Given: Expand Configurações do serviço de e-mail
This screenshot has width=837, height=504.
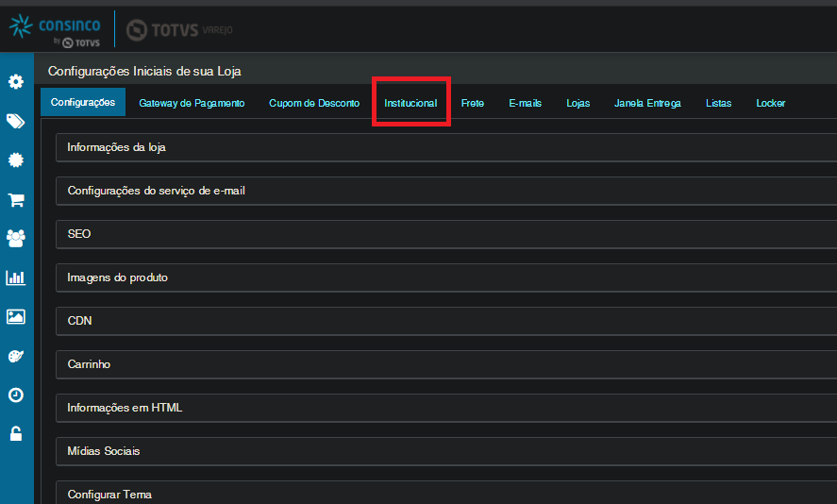Looking at the screenshot, I should [x=446, y=191].
